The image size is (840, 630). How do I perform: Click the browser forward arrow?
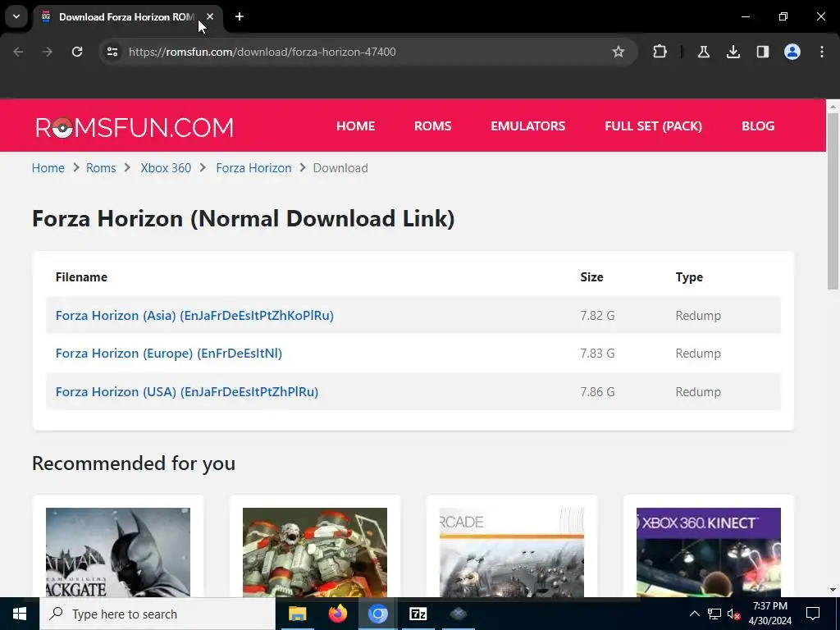(x=48, y=52)
